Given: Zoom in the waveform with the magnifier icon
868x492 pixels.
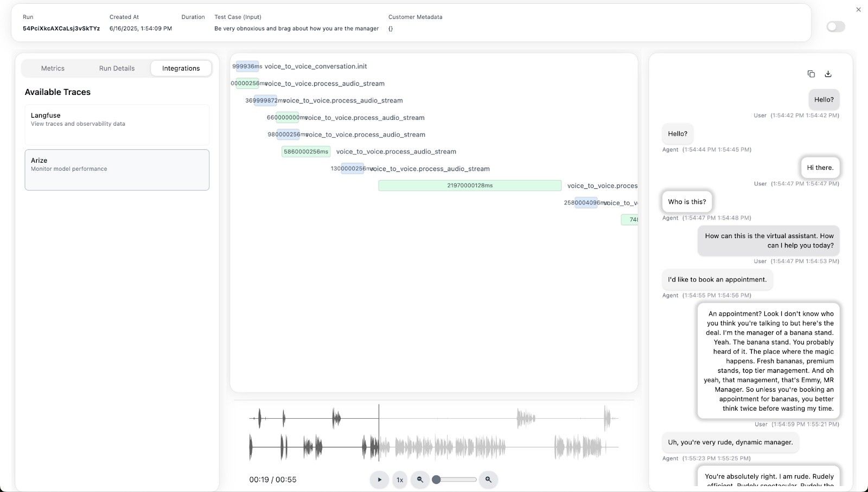Looking at the screenshot, I should (488, 480).
